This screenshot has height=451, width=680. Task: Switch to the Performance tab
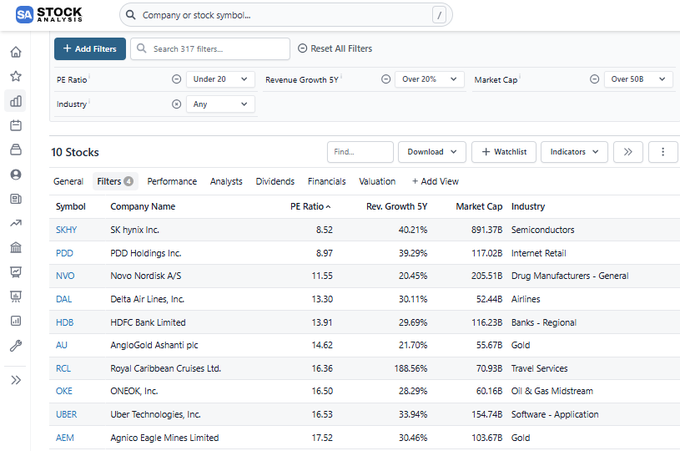[172, 181]
